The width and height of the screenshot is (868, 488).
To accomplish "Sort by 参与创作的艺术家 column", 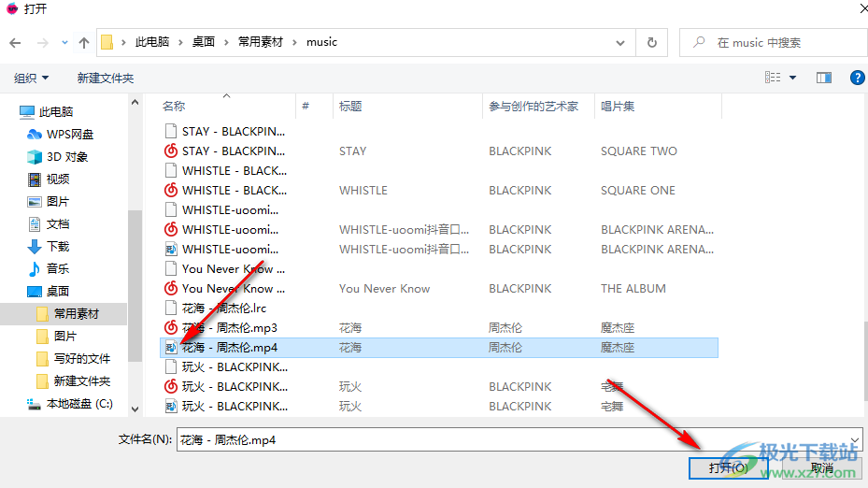I will pyautogui.click(x=534, y=107).
